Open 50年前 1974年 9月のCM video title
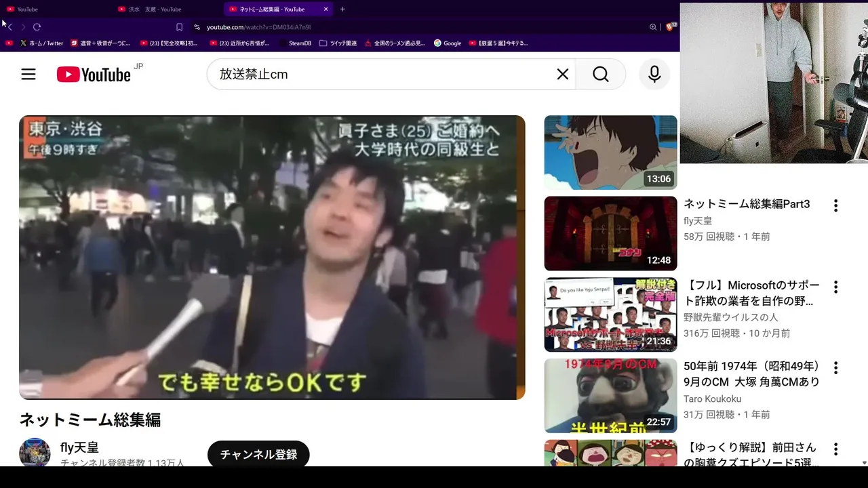The image size is (868, 488). (751, 374)
